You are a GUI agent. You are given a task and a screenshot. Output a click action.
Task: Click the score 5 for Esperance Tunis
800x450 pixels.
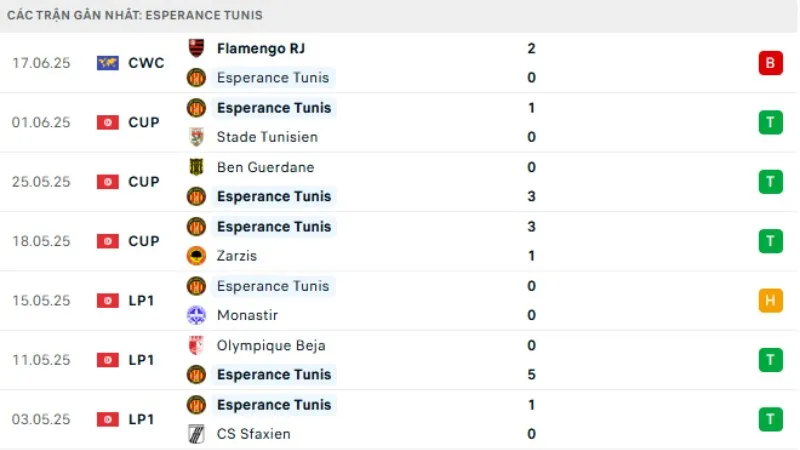tap(531, 375)
